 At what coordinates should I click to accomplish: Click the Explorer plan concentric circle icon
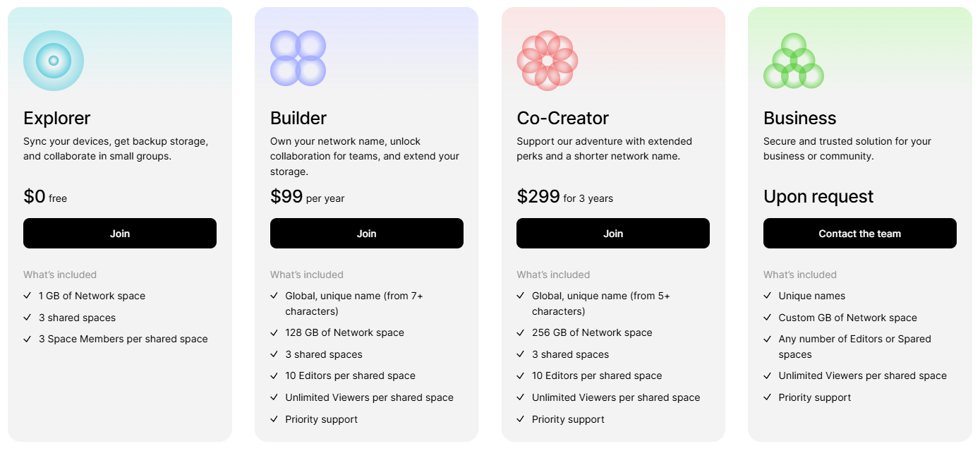pos(54,61)
